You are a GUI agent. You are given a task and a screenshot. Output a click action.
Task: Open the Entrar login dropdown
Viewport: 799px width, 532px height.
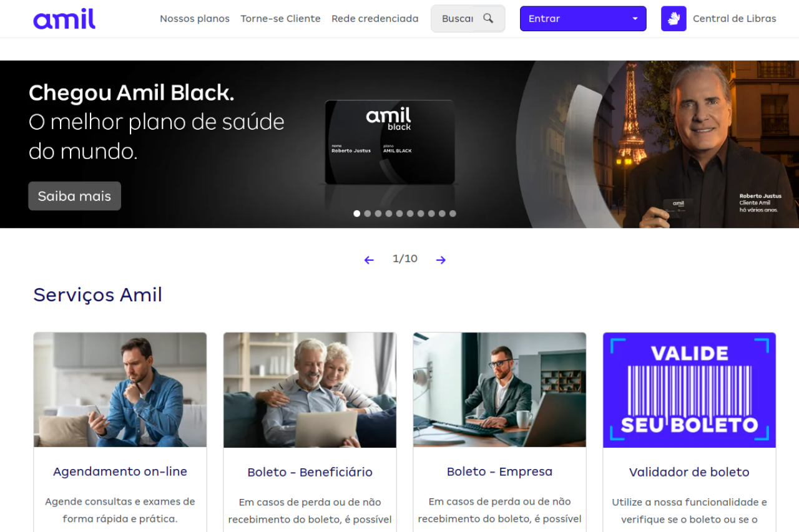582,19
